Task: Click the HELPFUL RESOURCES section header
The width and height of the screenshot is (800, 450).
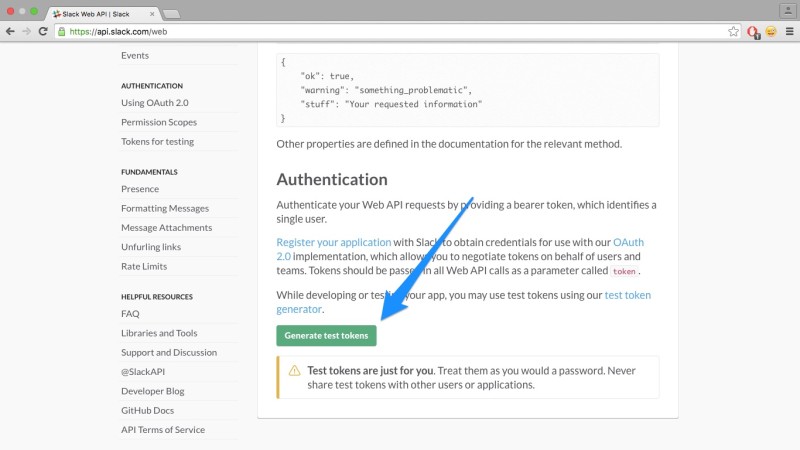Action: point(157,297)
